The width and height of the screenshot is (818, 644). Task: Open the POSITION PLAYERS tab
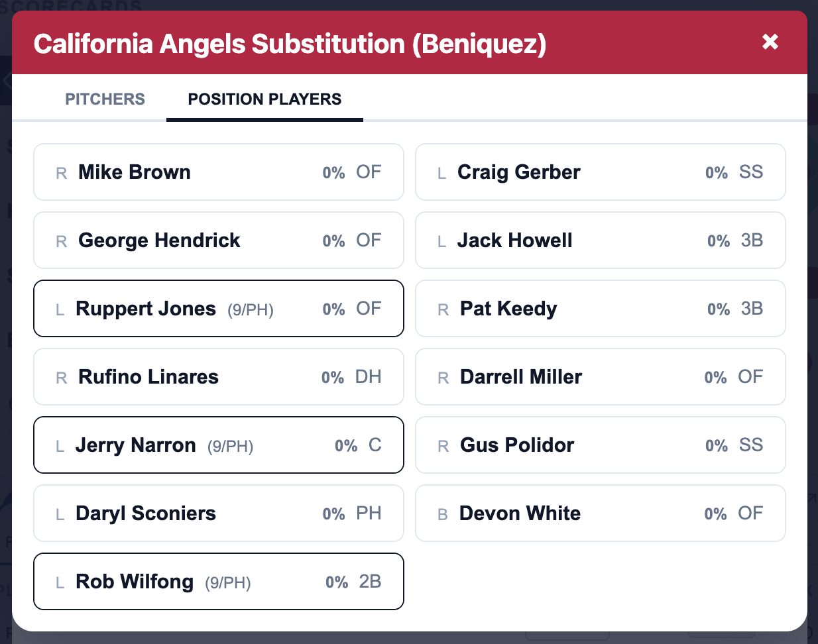click(264, 99)
